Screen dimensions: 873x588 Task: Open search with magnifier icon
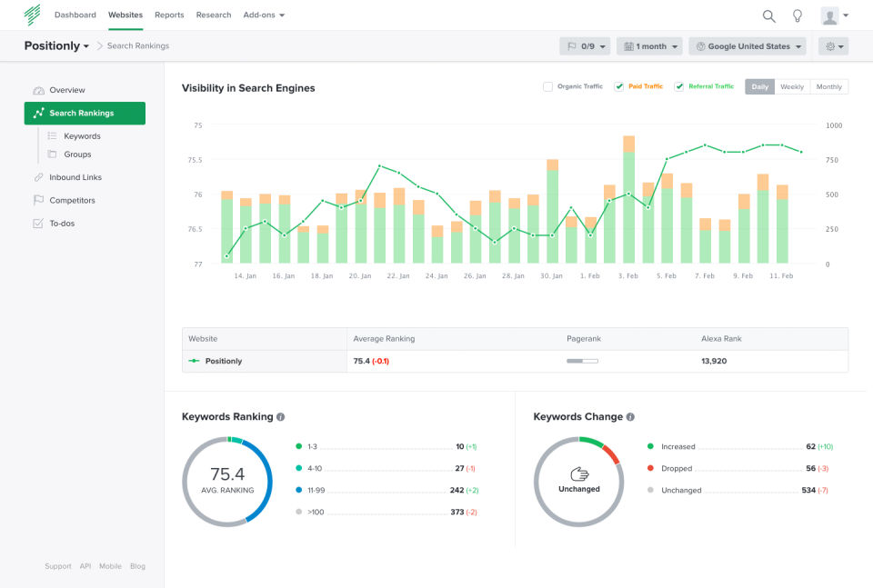769,16
